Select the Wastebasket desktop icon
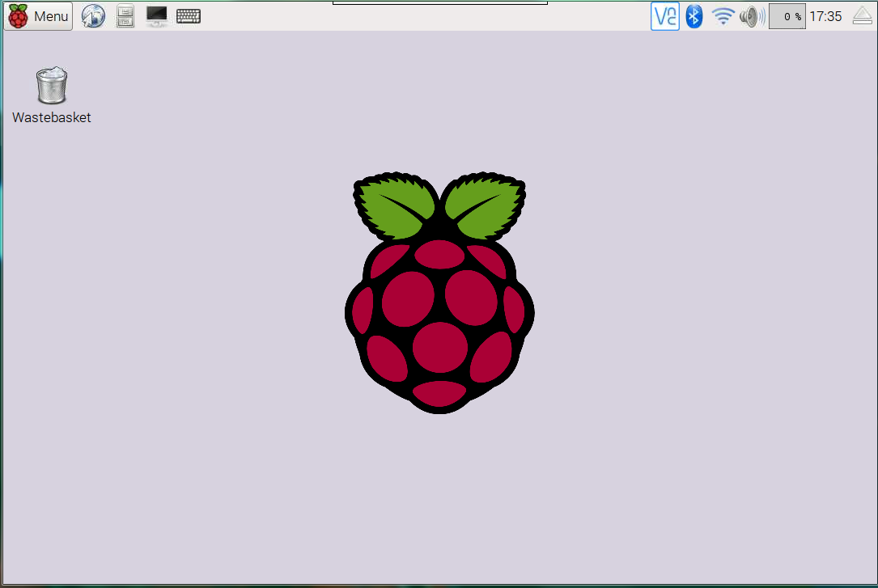The width and height of the screenshot is (878, 588). point(52,85)
